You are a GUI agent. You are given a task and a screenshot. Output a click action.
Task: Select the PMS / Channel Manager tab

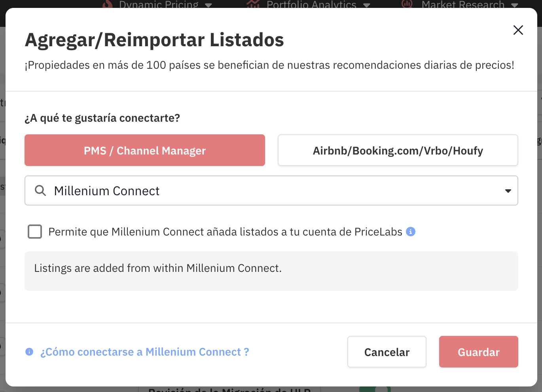click(145, 150)
